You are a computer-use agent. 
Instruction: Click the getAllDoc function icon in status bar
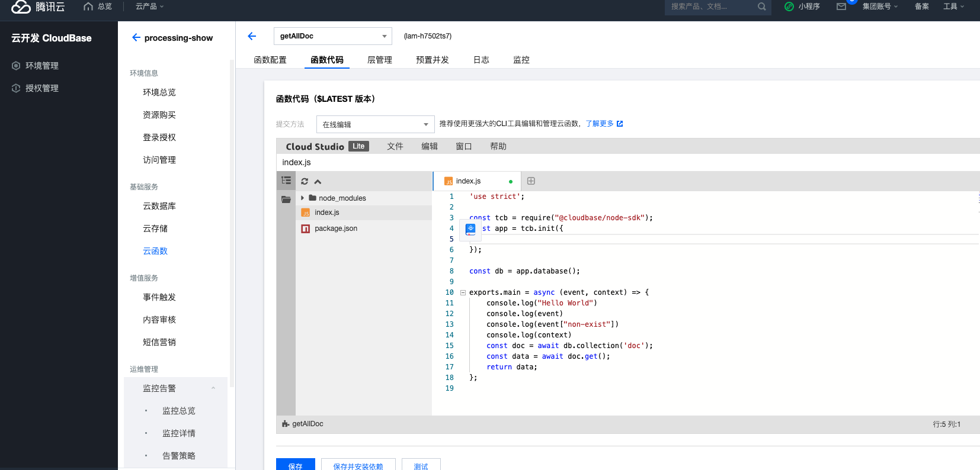(x=286, y=424)
